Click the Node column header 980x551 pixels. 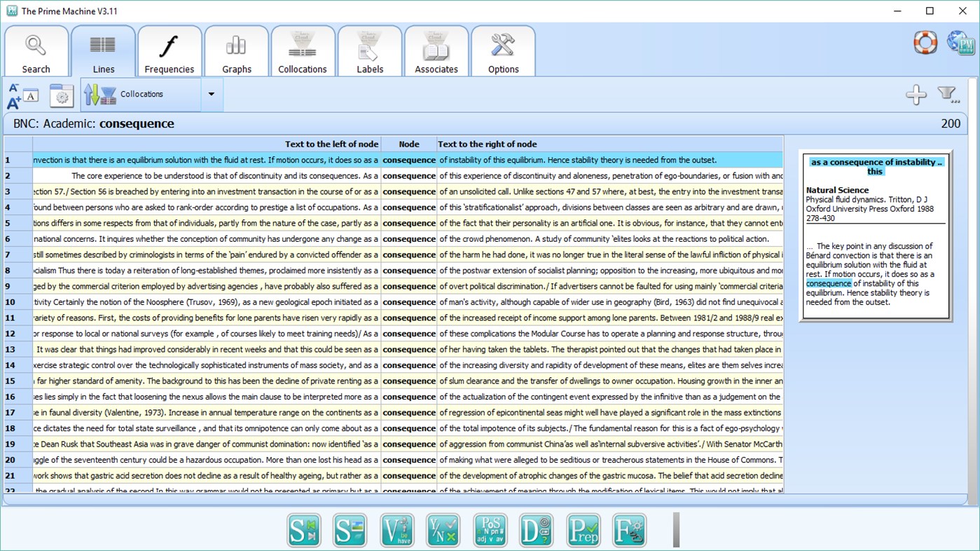tap(409, 144)
